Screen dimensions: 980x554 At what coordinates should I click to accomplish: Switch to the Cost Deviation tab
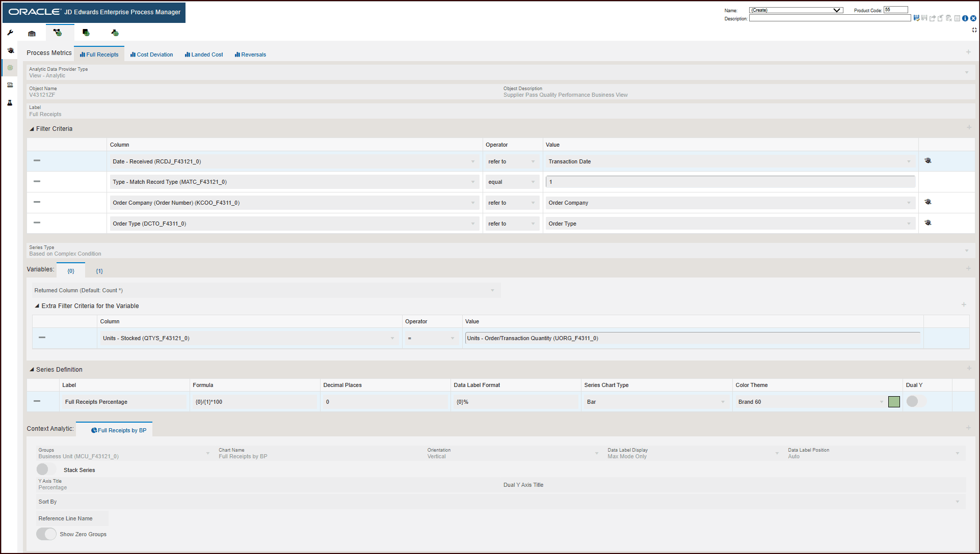click(151, 54)
